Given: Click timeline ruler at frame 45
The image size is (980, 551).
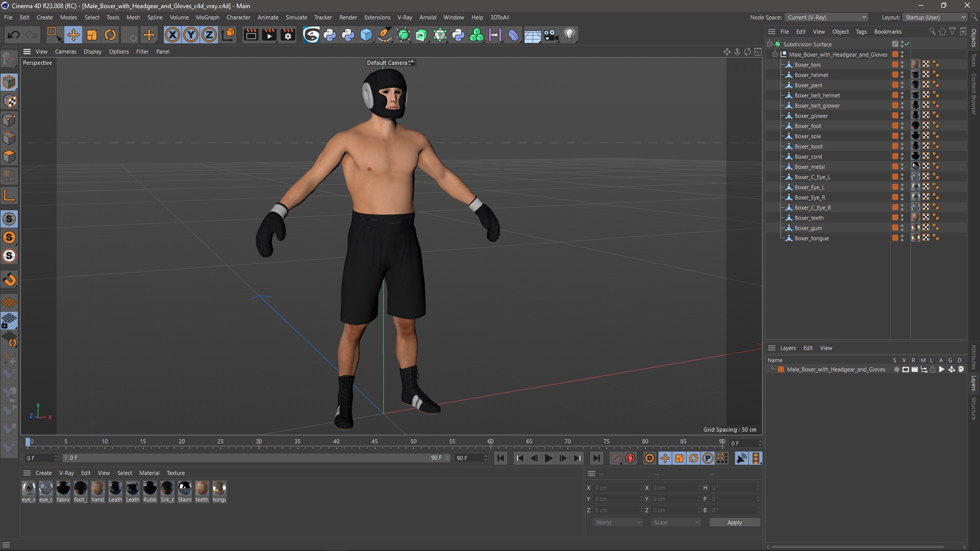Looking at the screenshot, I should coord(375,442).
